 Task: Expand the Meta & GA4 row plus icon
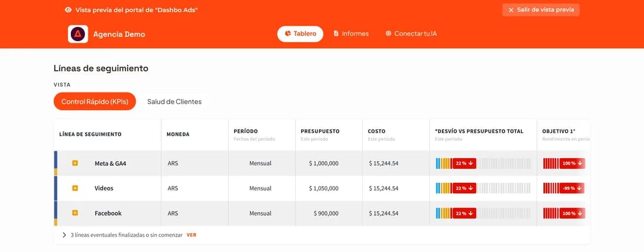(75, 163)
